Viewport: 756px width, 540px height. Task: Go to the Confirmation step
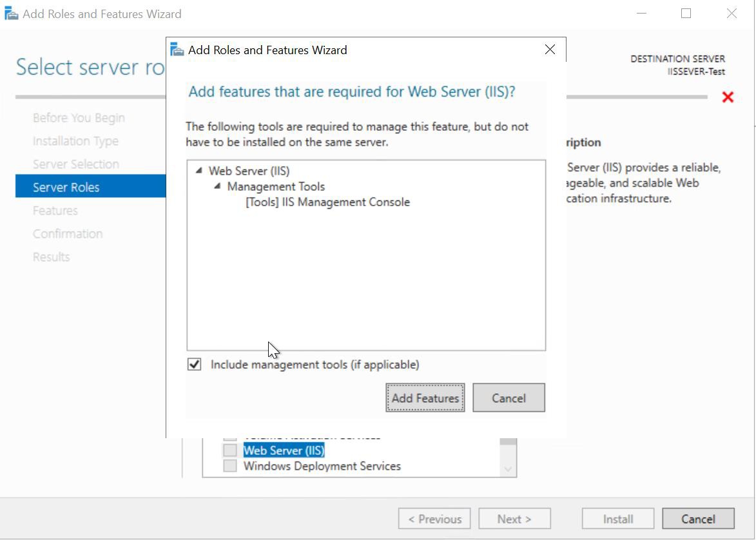[x=68, y=233]
